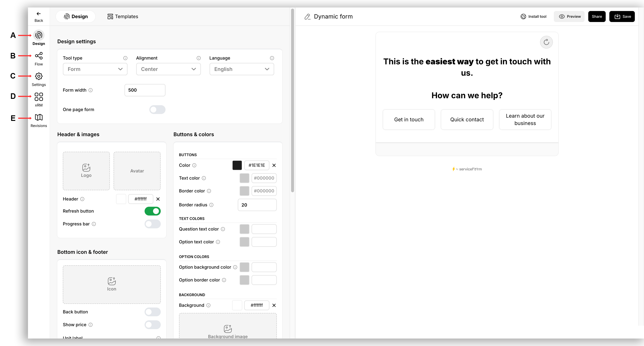The image size is (644, 346).
Task: Click the Form width info icon
Action: 90,90
